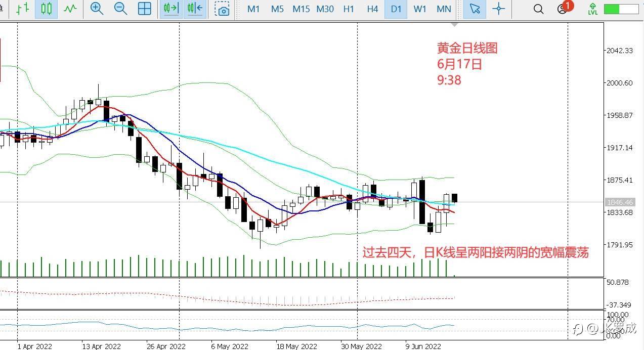Select the H1 timeframe

pos(349,9)
